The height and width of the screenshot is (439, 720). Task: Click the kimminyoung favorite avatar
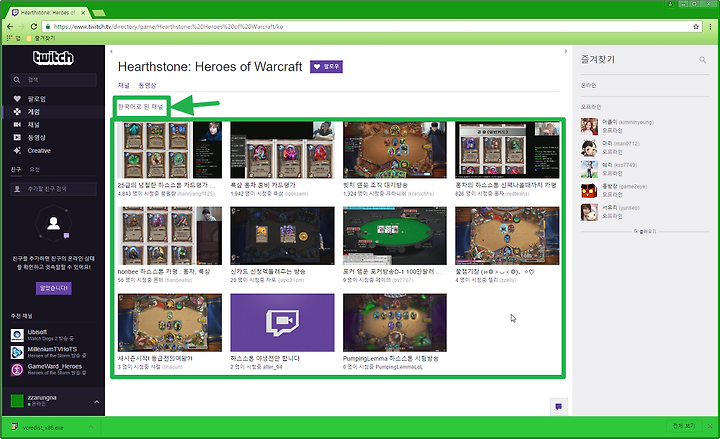pos(589,126)
